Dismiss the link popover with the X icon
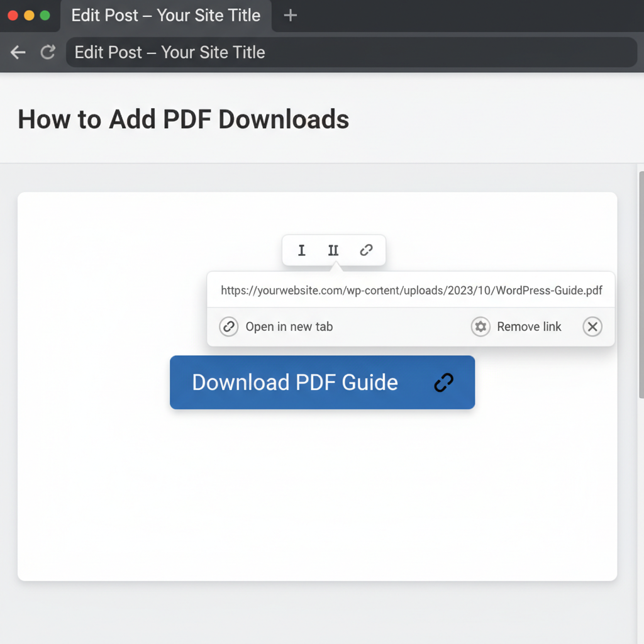Screen dimensions: 644x644 [x=592, y=326]
